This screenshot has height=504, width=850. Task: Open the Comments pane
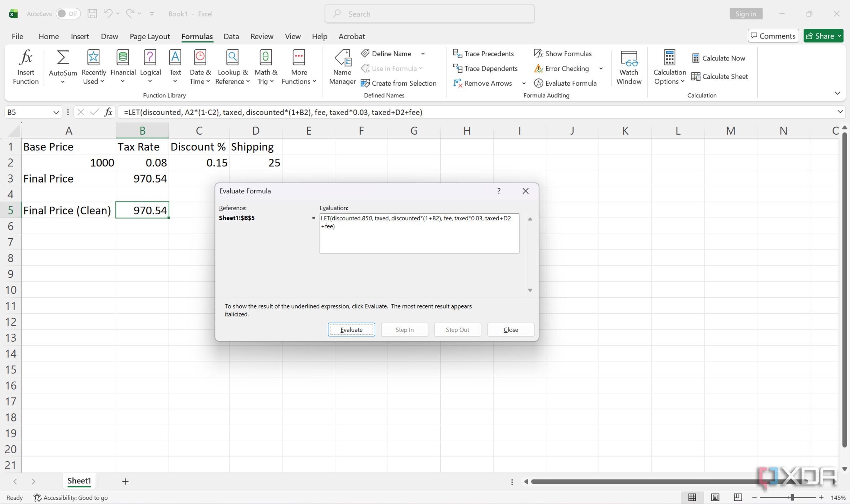pyautogui.click(x=773, y=36)
